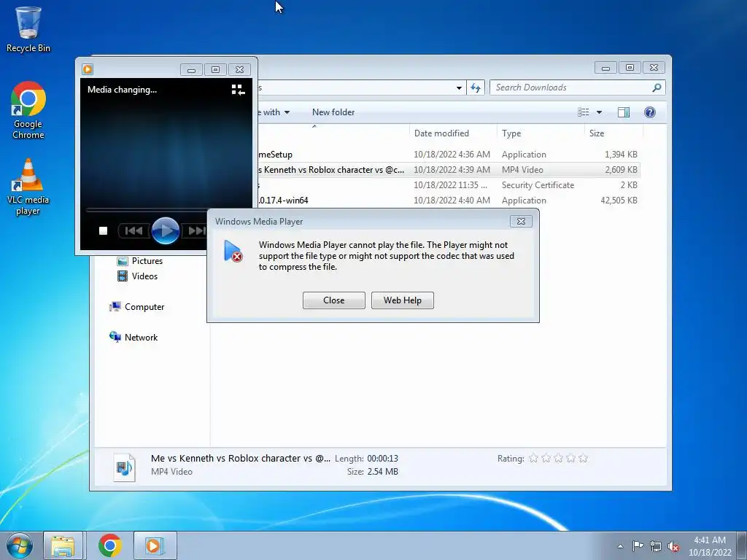
Task: Close the error dialog with Close button
Action: point(333,300)
